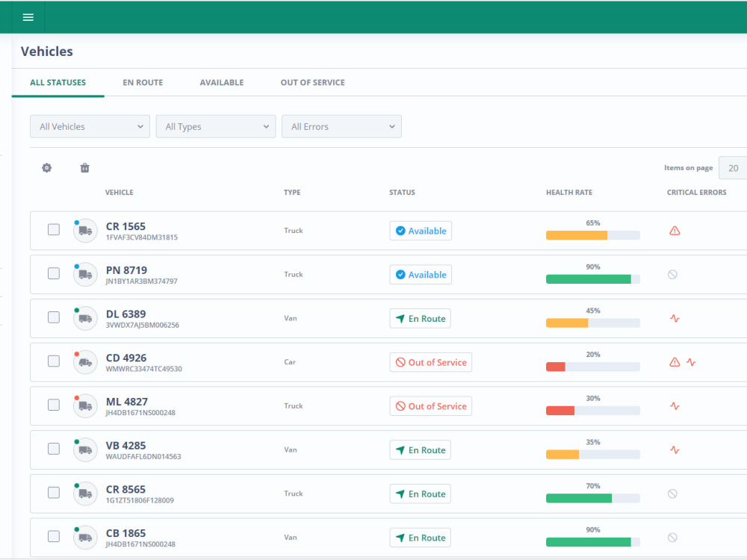
Task: Click the pulse error icon for CD 4926
Action: (x=691, y=362)
